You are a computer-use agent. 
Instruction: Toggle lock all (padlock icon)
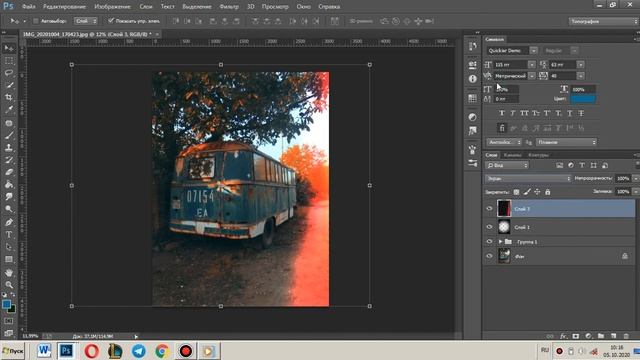(548, 192)
